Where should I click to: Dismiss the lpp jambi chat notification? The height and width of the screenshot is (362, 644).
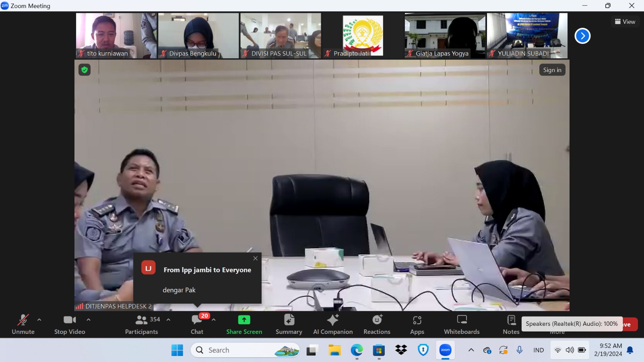[255, 259]
